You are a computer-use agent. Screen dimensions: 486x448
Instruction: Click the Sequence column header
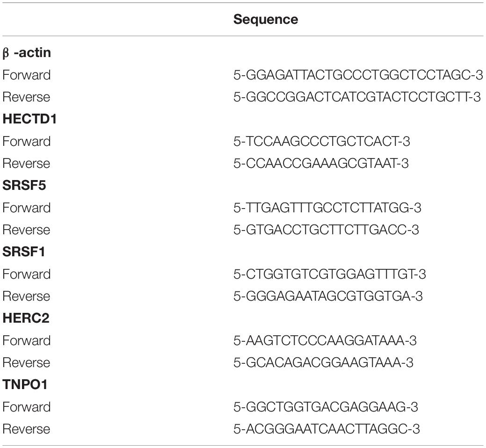pyautogui.click(x=266, y=20)
